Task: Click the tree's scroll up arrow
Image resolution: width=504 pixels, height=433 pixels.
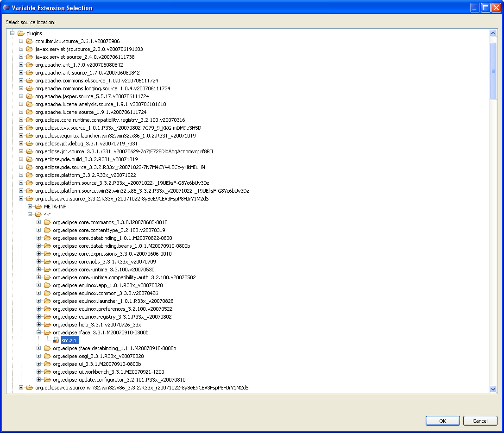Action: point(493,33)
